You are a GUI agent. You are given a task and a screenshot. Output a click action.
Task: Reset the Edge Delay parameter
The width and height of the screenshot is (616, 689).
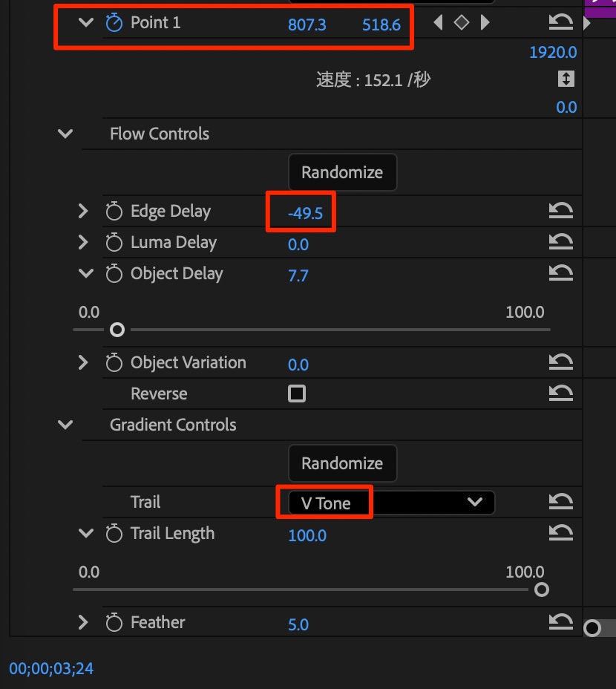coord(561,212)
